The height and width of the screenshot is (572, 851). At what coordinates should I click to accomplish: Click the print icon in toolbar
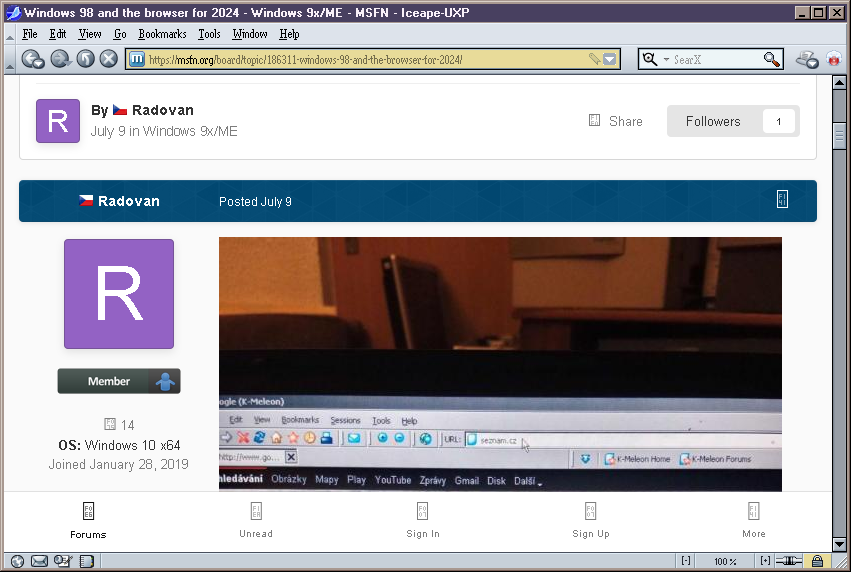[x=807, y=59]
